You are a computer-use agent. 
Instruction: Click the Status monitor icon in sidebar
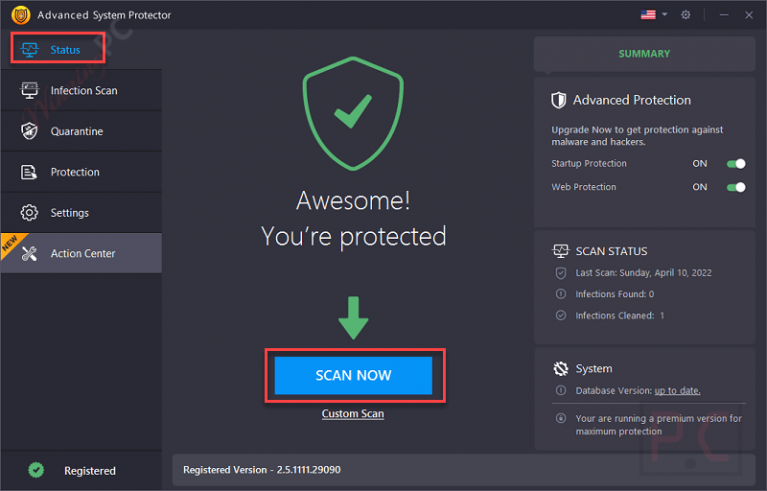[29, 49]
